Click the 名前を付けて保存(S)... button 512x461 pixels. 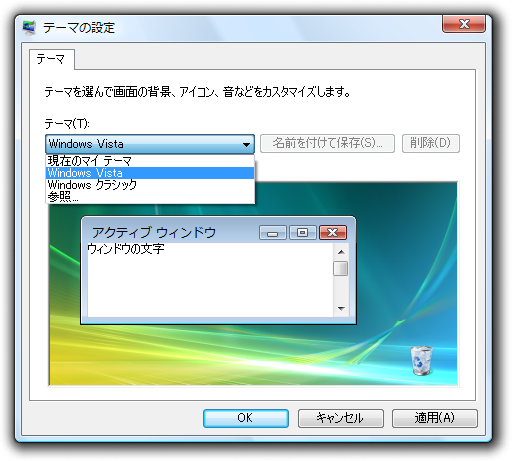click(327, 143)
